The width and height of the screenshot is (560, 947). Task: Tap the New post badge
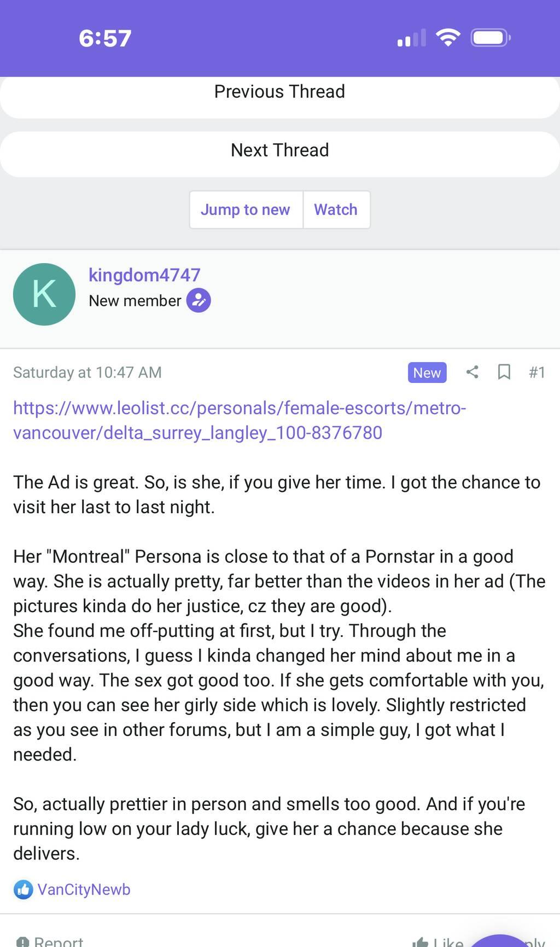[x=427, y=372]
